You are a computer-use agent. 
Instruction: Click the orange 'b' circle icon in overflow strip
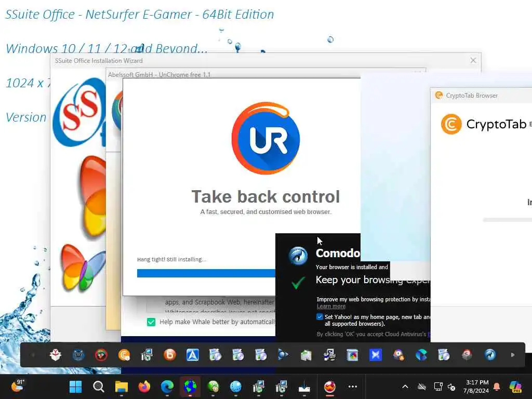point(170,355)
